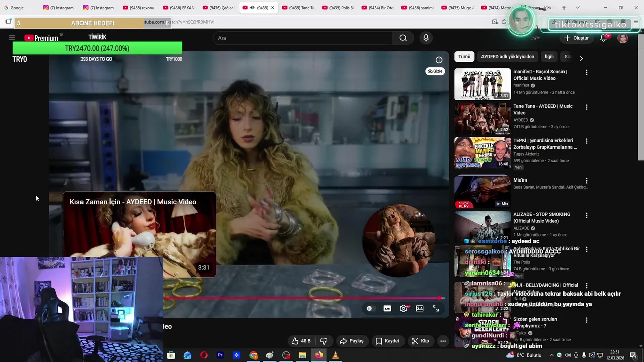Open OBS Studio from the taskbar

coord(286,355)
